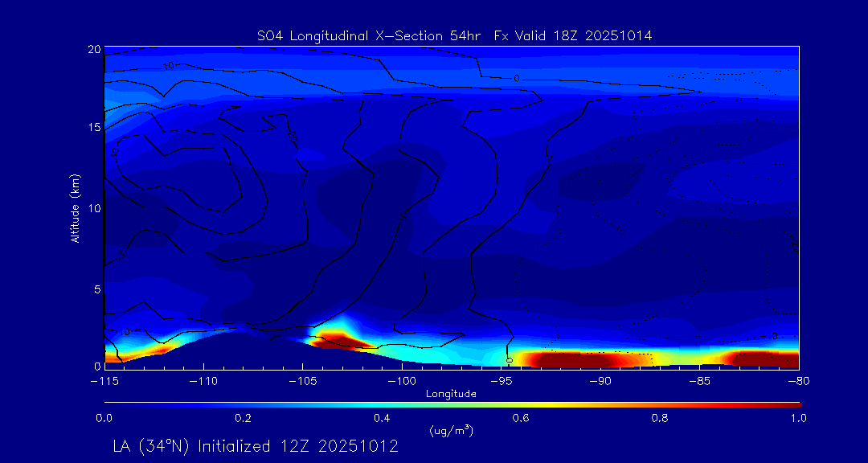Viewport: 868px width, 463px height.
Task: Click the plot title SO4 Longitudinal X-Section
Action: coord(454,35)
